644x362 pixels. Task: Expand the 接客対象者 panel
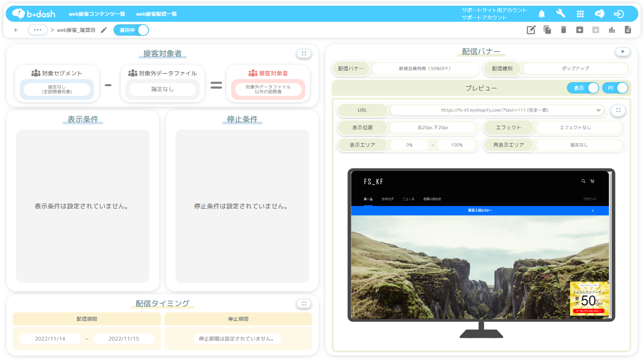304,53
